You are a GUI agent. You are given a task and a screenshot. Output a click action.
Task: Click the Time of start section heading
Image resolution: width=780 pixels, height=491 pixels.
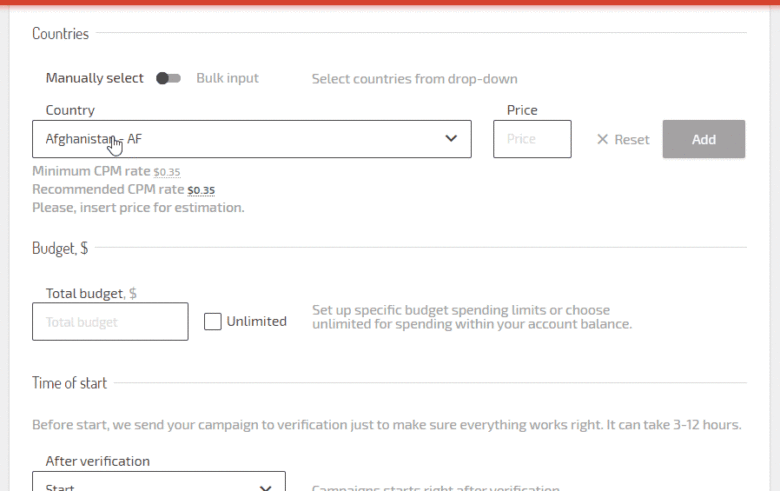tap(69, 383)
